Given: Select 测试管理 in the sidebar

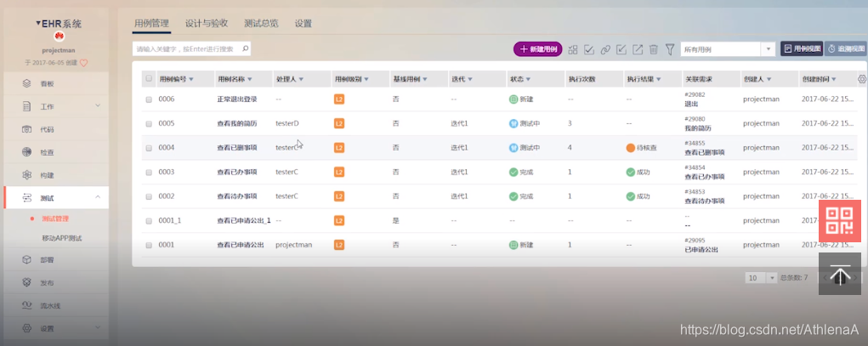Looking at the screenshot, I should click(55, 218).
